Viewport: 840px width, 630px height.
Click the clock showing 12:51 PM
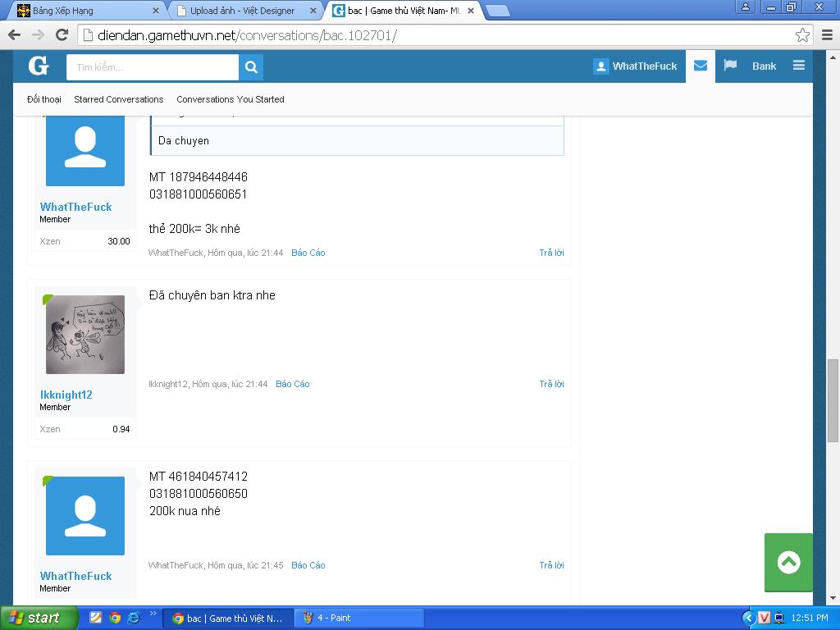[810, 619]
